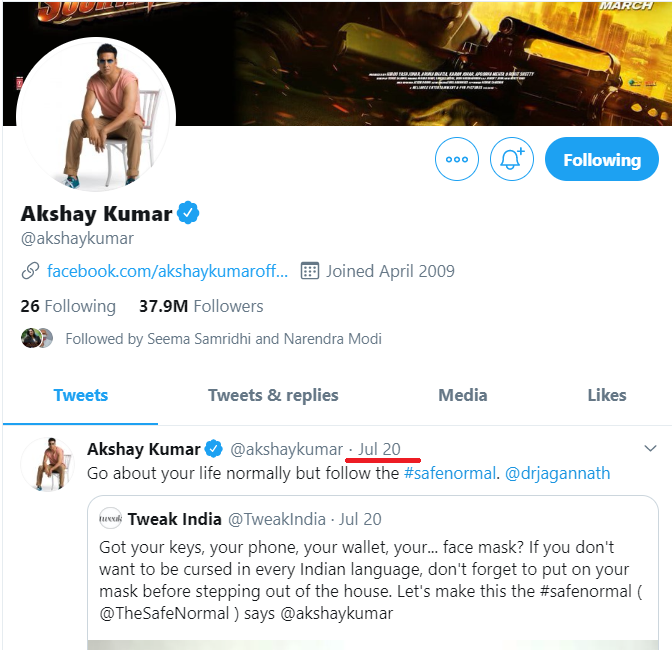The image size is (672, 650).
Task: Open the Media tab
Action: pos(462,395)
